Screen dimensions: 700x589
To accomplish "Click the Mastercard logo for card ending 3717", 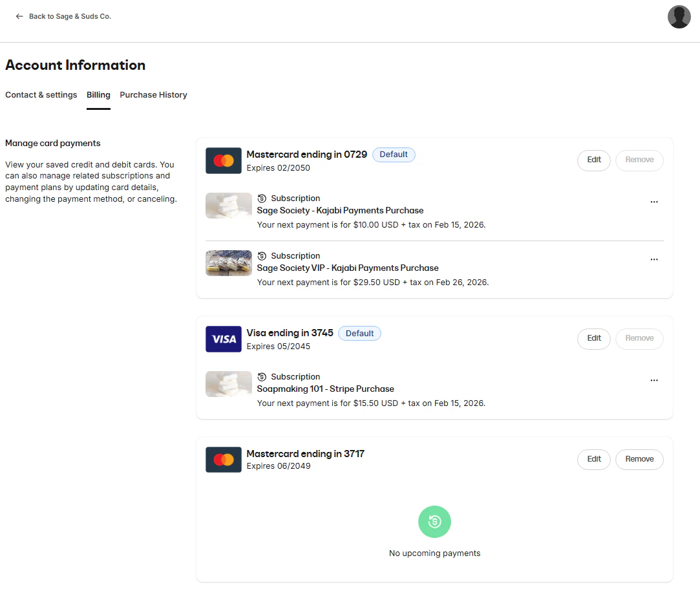I will pyautogui.click(x=223, y=460).
